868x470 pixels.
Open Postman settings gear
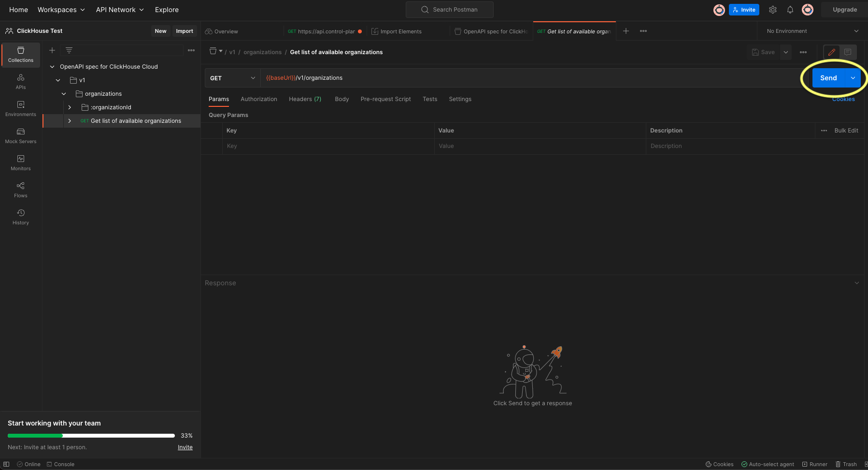coord(772,10)
